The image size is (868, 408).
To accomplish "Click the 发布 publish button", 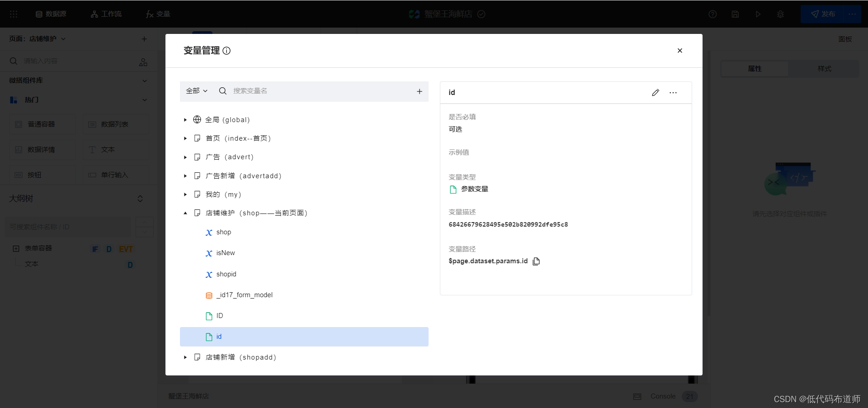I will tap(822, 14).
